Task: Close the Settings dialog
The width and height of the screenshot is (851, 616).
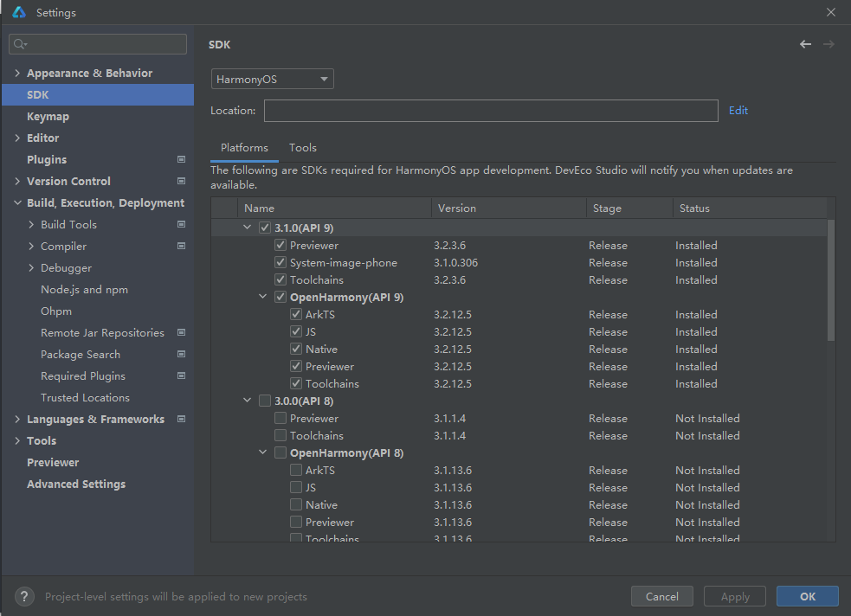Action: click(x=831, y=12)
